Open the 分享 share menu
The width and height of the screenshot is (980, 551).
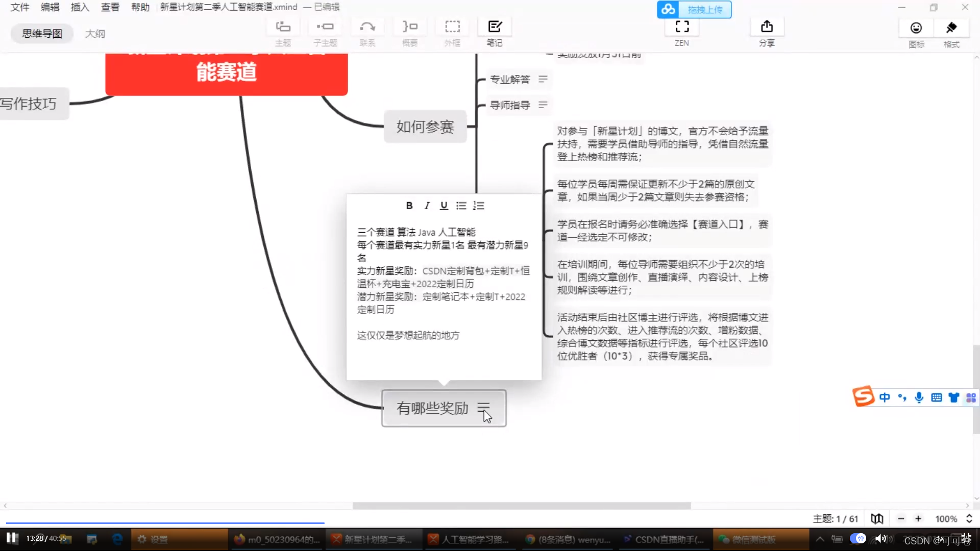pos(767,27)
